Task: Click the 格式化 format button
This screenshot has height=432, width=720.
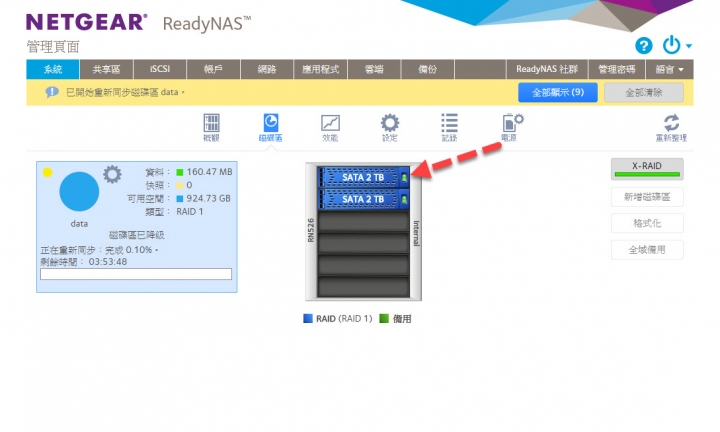Action: [x=647, y=223]
